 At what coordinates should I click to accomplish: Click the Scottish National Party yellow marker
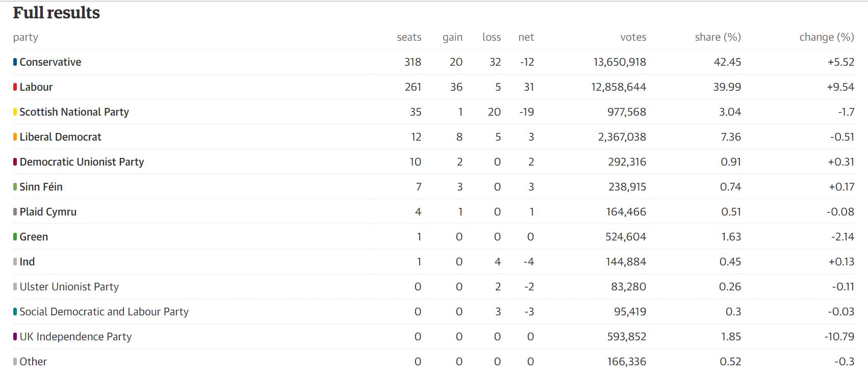(15, 112)
